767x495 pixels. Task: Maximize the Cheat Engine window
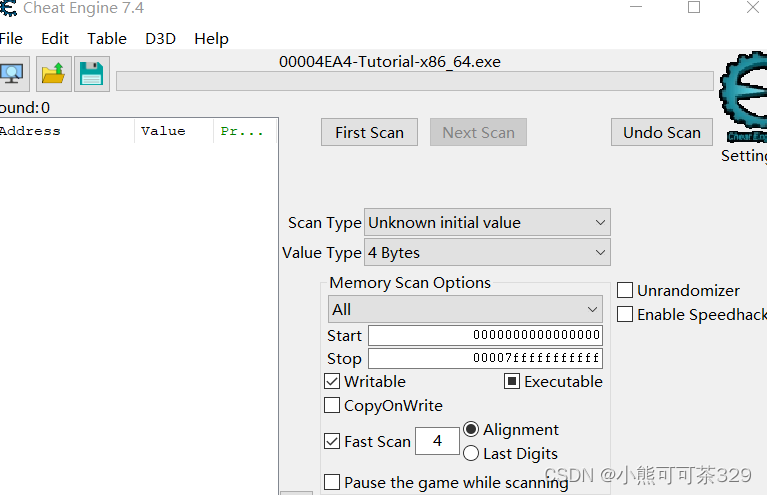694,7
